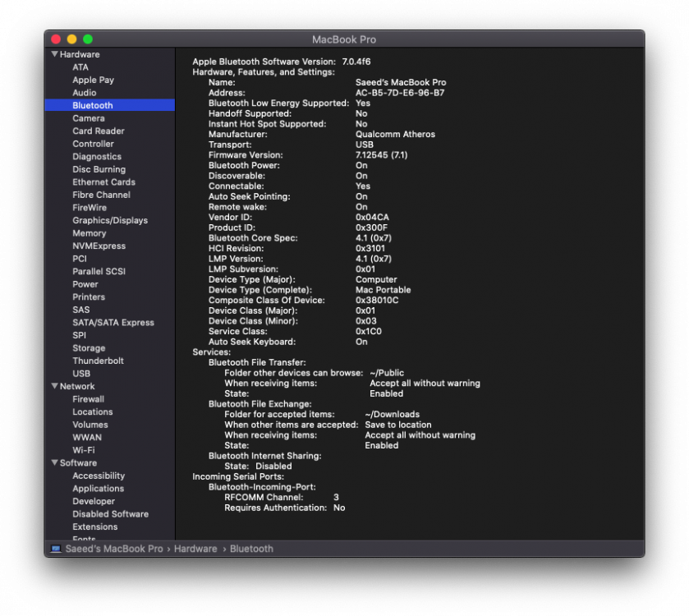Open Wi-Fi under Network
This screenshot has width=689, height=616.
coord(84,450)
